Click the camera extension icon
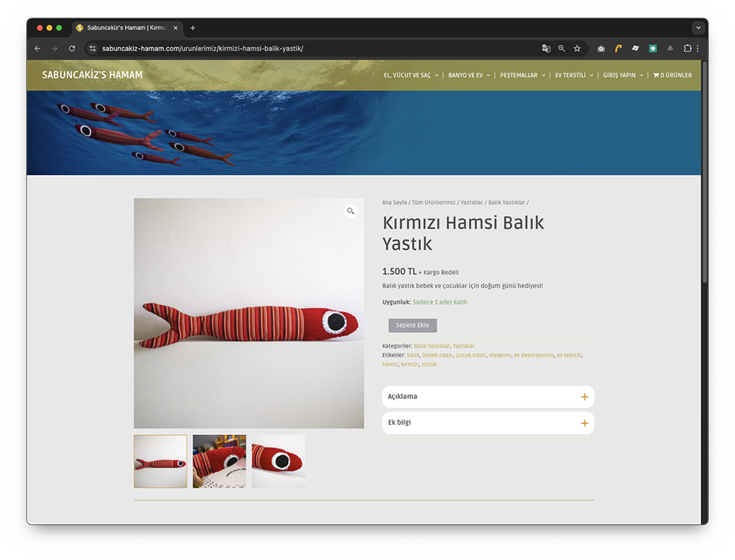This screenshot has width=735, height=560. click(x=601, y=49)
